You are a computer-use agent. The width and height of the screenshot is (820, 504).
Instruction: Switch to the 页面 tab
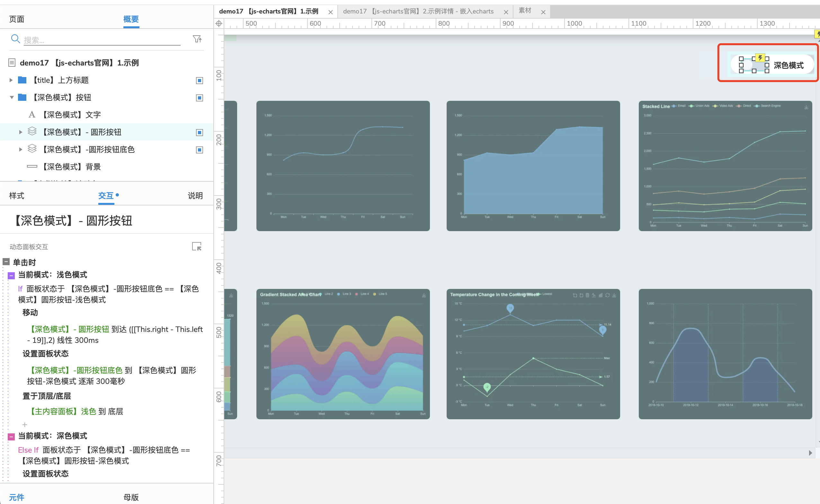17,19
